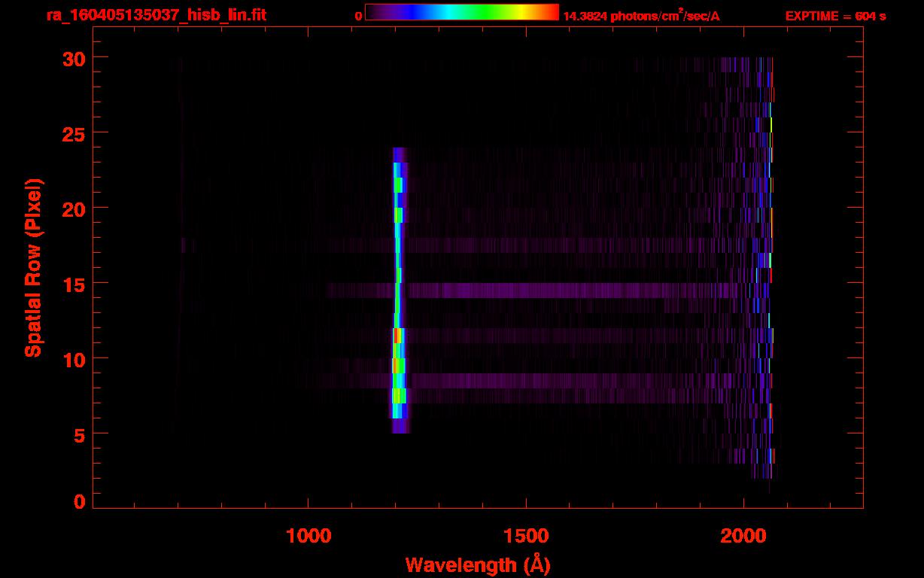
Task: Click the 1500 wavelength tick label
Action: point(526,535)
